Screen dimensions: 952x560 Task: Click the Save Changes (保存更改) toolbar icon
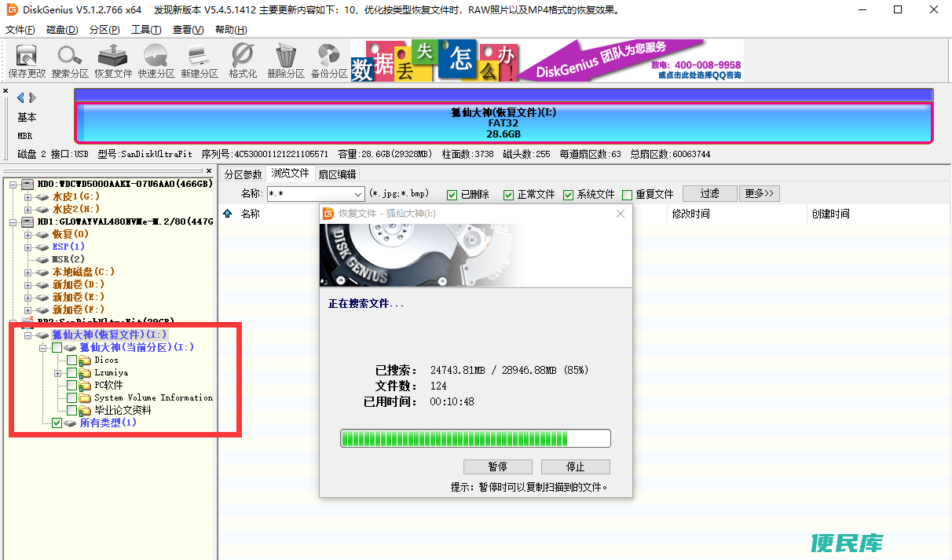[x=27, y=61]
